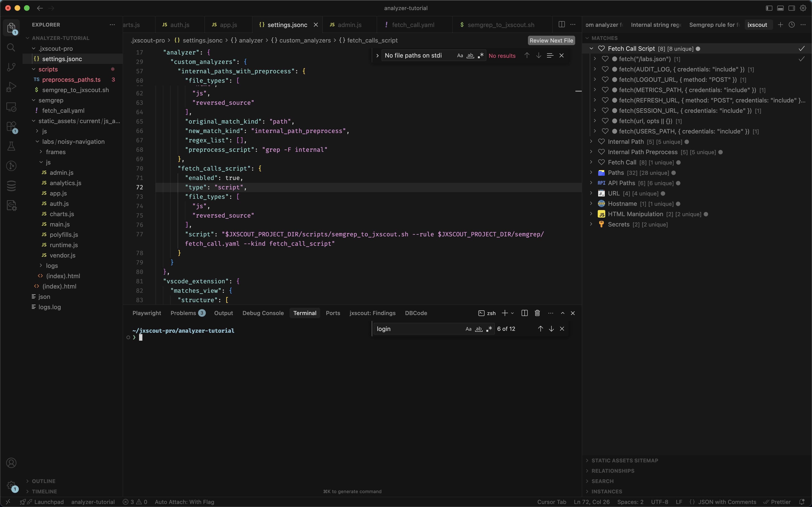
Task: Expand the Paths matches group
Action: (591, 173)
